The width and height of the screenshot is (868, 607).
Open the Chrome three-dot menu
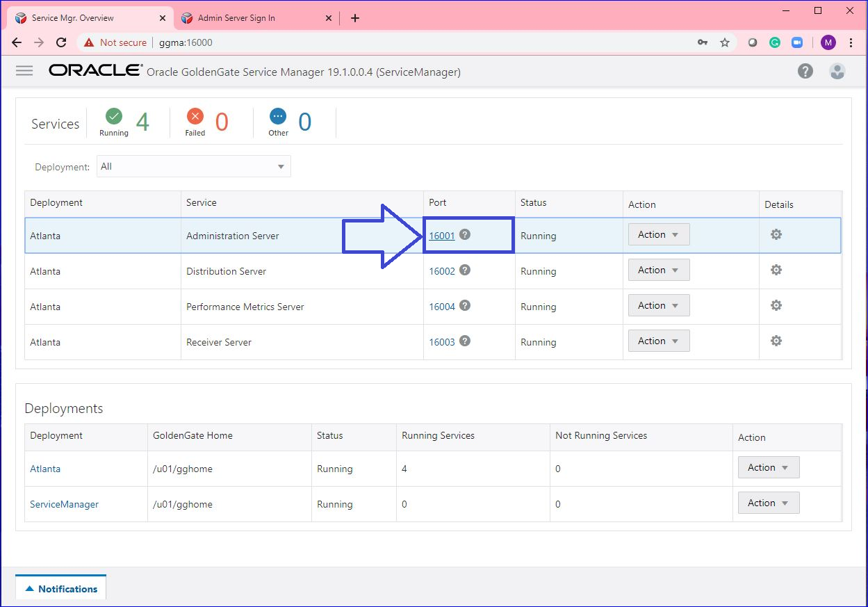tap(851, 42)
